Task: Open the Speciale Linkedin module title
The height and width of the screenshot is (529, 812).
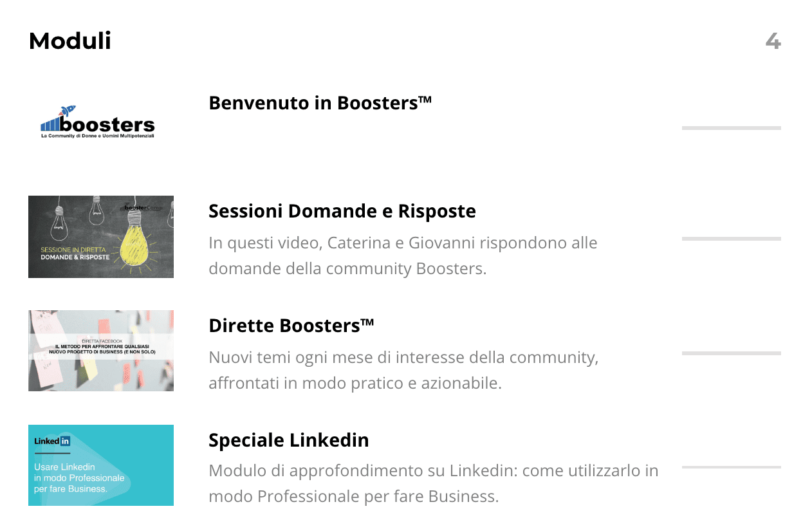Action: 288,440
